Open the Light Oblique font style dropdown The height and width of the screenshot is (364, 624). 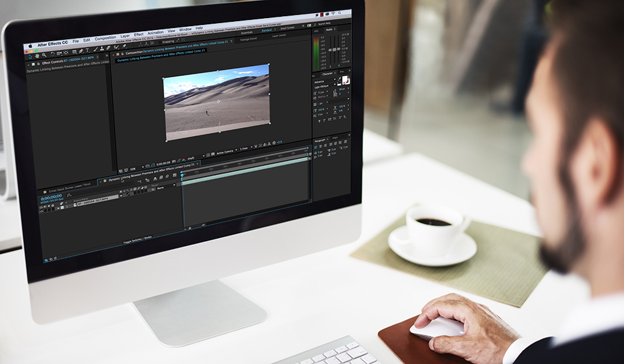point(324,85)
